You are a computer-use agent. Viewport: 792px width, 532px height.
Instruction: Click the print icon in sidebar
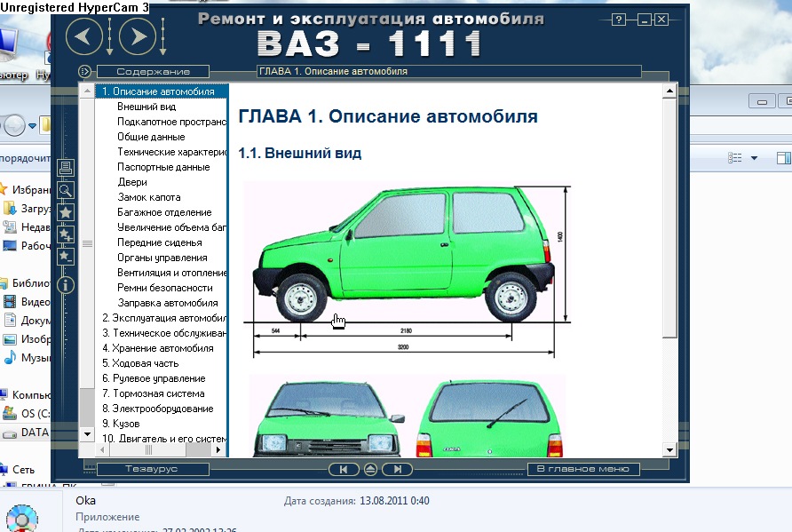(x=66, y=168)
